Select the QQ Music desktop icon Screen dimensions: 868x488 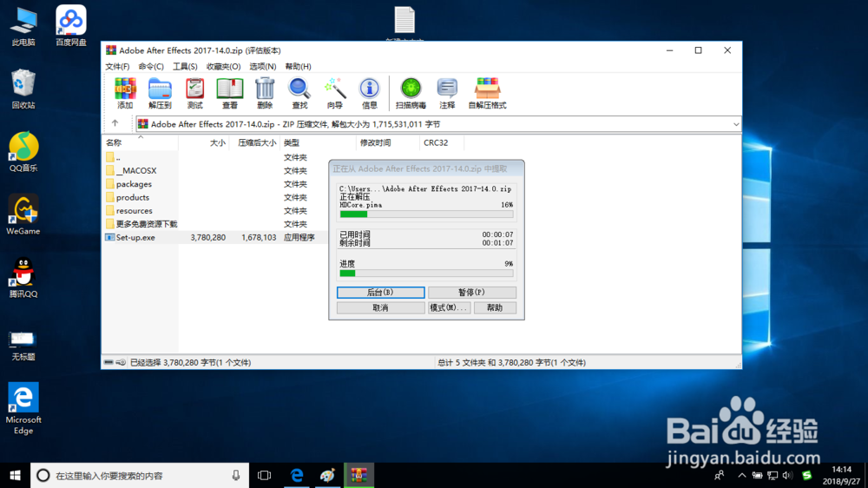pyautogui.click(x=23, y=152)
